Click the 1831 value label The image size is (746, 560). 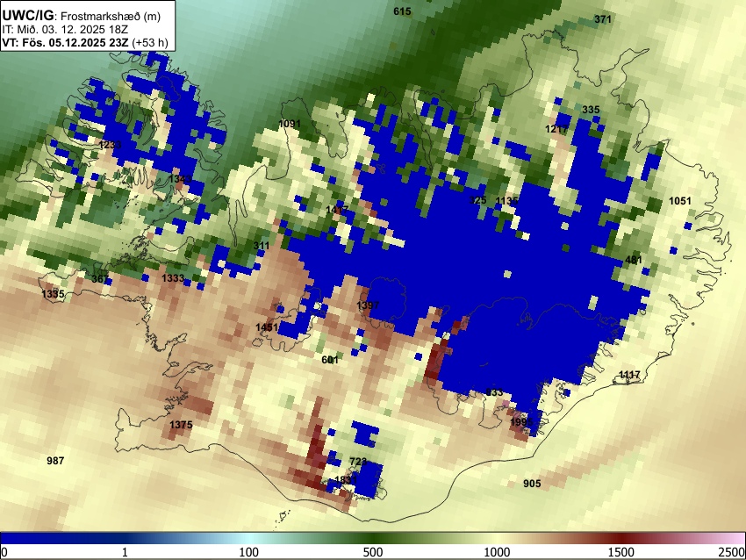click(346, 480)
